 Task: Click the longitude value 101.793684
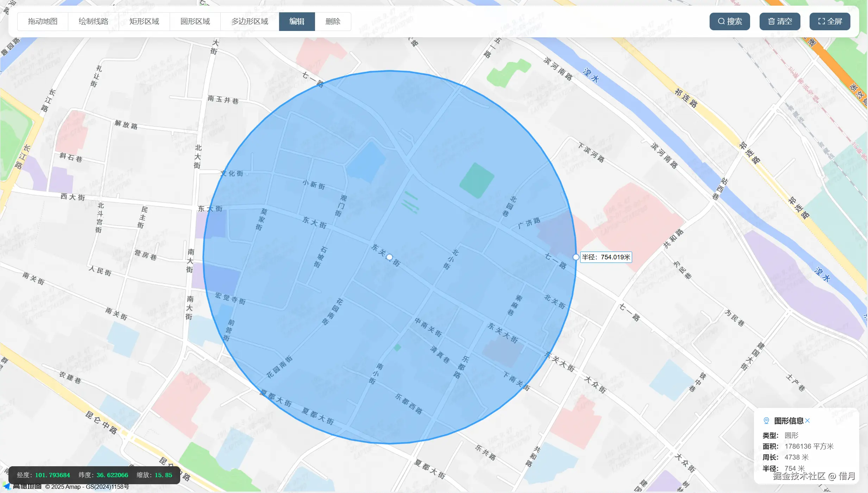52,475
